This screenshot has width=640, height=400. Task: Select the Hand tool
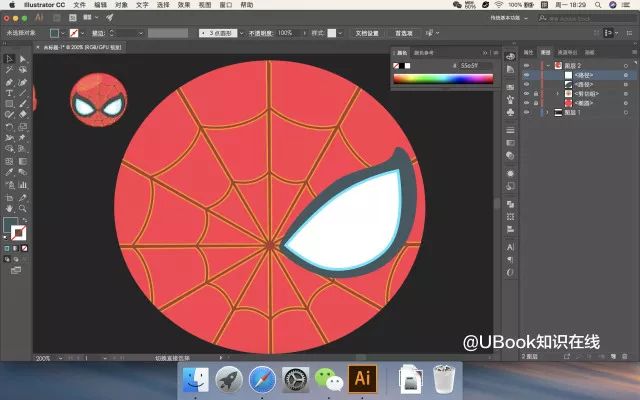[x=9, y=209]
